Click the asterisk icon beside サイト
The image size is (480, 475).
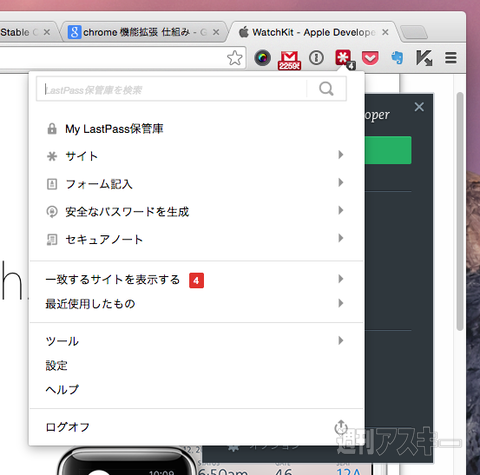tap(52, 156)
